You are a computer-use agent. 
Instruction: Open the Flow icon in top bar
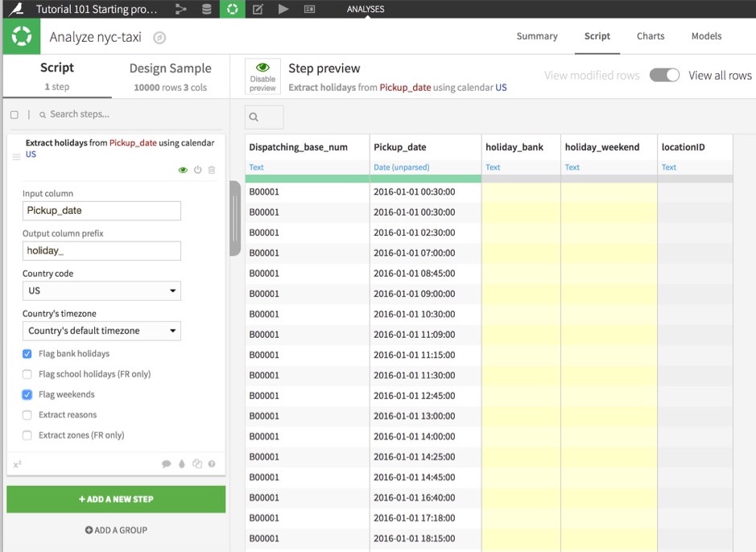181,10
